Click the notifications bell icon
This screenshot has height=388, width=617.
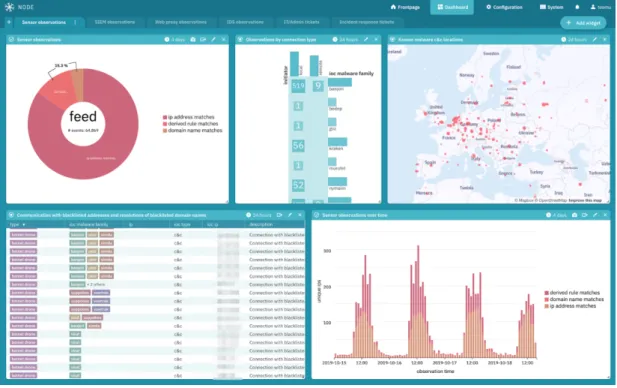pos(577,7)
